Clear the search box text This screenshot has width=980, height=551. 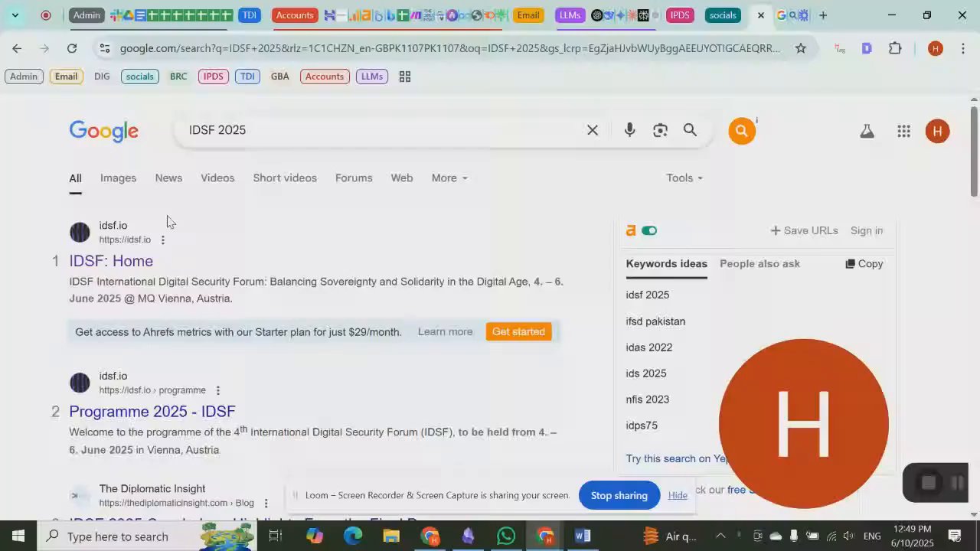593,130
